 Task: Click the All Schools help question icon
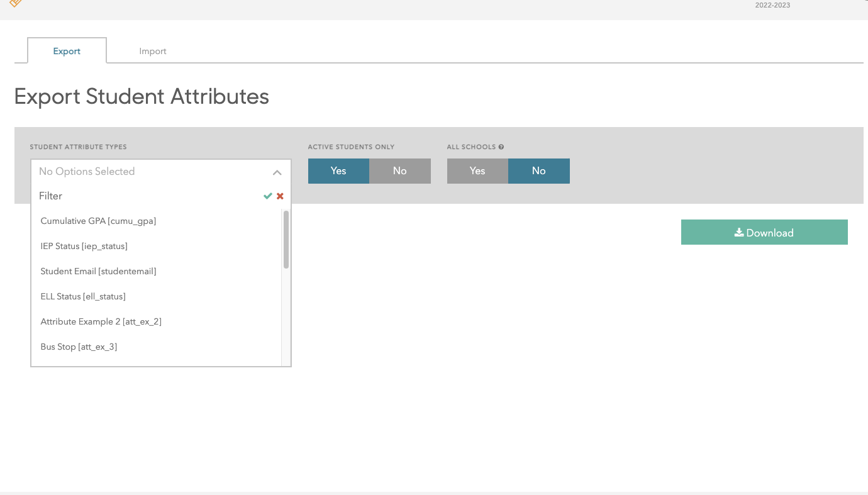tap(501, 147)
